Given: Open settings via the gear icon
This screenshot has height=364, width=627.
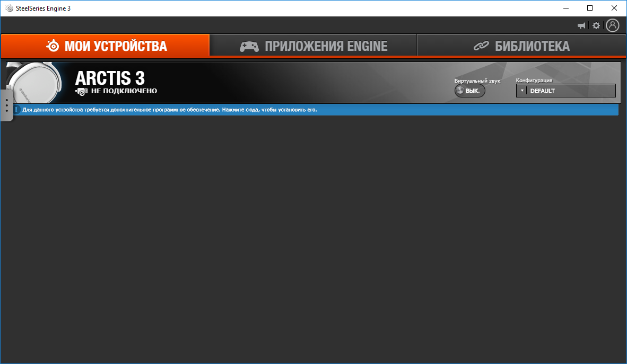Looking at the screenshot, I should (x=596, y=25).
